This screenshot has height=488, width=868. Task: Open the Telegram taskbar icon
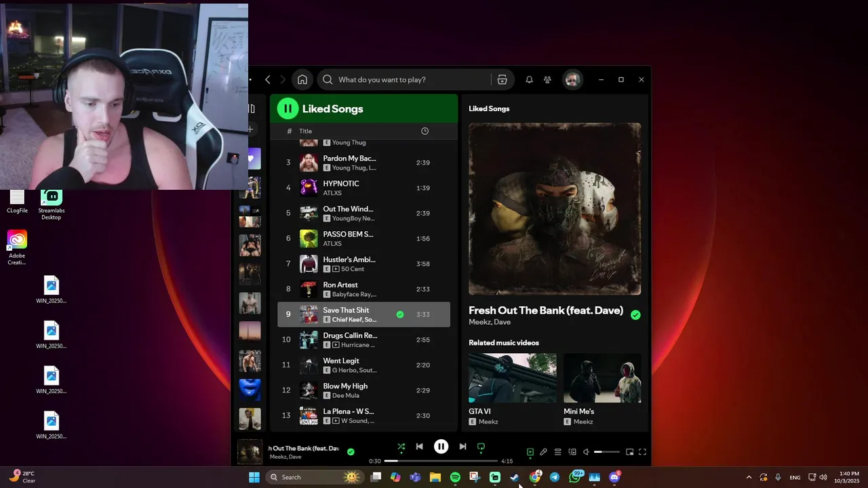555,477
